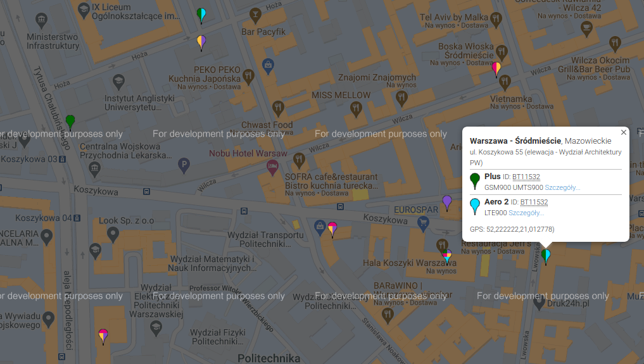Select the pink-yellow-purple marker at bottom left
This screenshot has height=364, width=644.
click(x=103, y=336)
